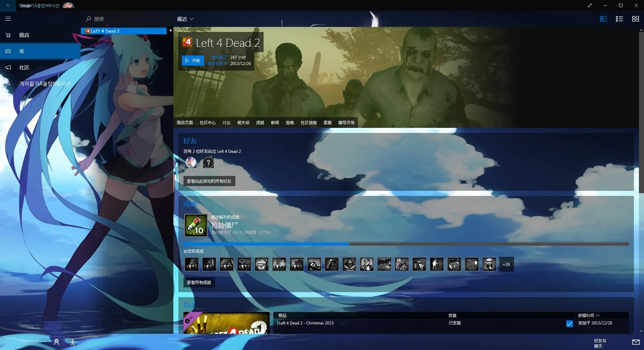Screen dimensions: 644x350
Task: Open the 社区指南 link
Action: (308, 123)
